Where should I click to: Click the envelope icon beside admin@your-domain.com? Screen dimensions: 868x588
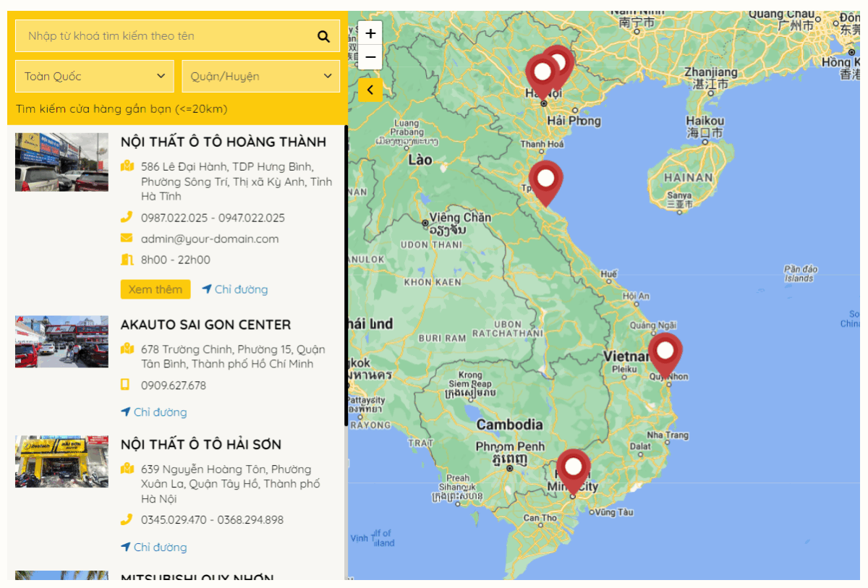pos(128,239)
